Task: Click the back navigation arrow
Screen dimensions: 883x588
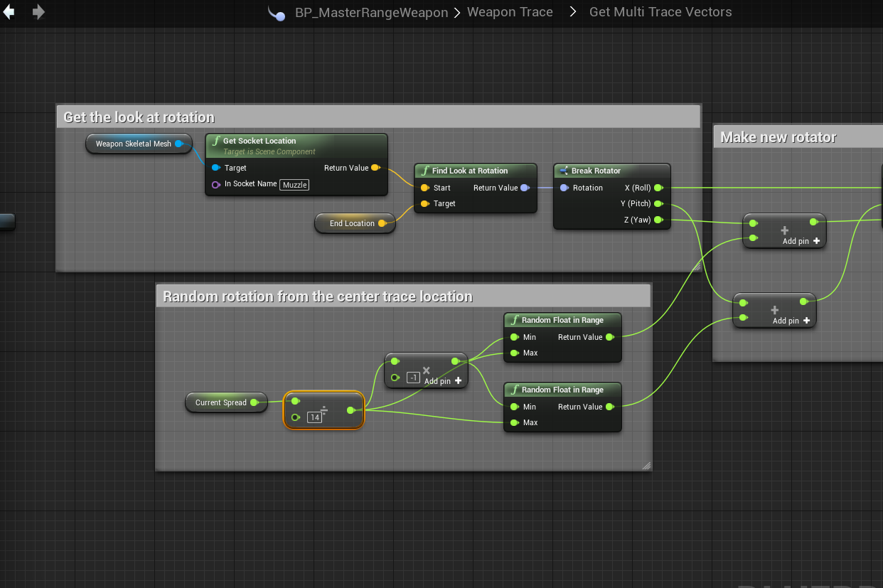Action: [9, 12]
